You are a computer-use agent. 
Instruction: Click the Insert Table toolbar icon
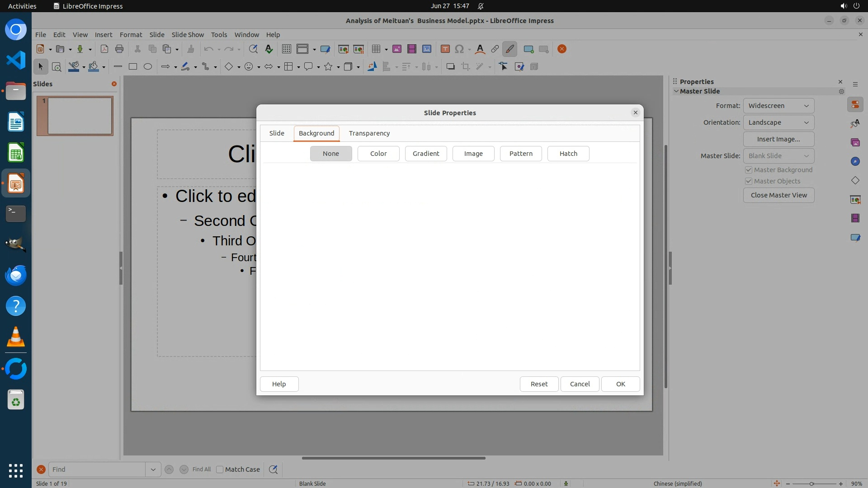tap(376, 49)
